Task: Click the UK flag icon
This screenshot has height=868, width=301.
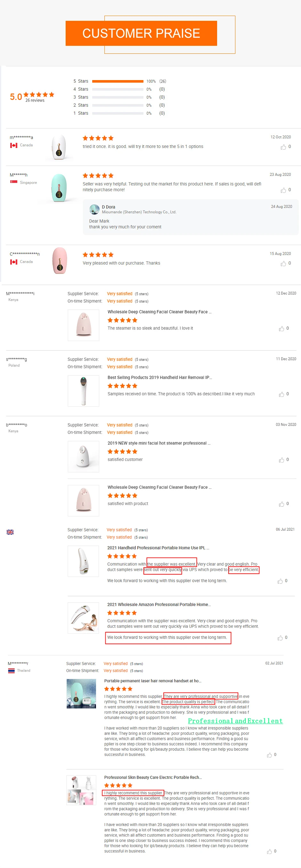Action: pos(10,532)
